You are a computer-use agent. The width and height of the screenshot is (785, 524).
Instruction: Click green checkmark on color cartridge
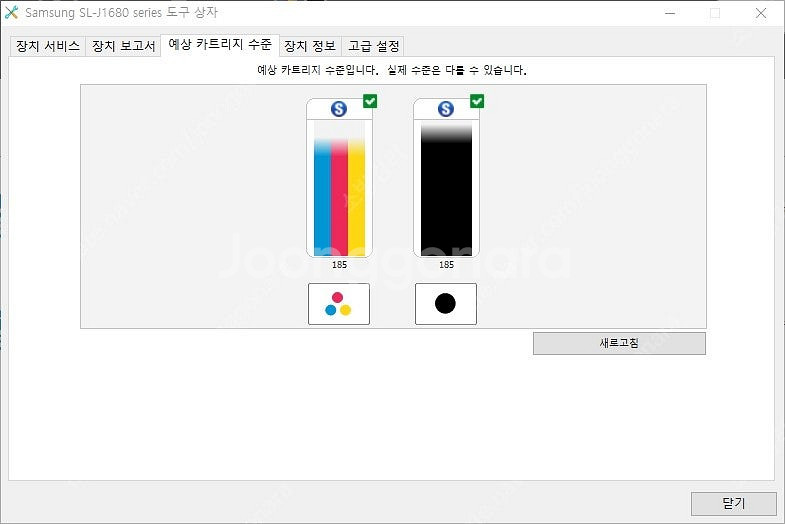(370, 101)
